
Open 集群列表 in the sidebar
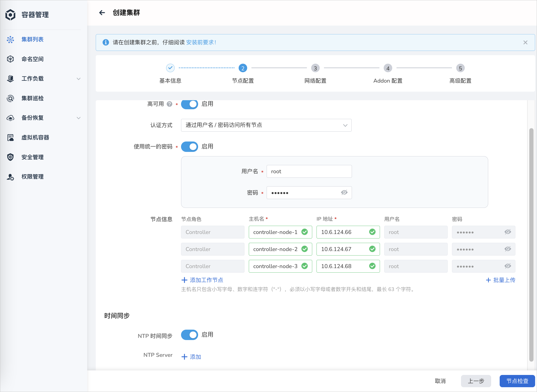[x=33, y=39]
